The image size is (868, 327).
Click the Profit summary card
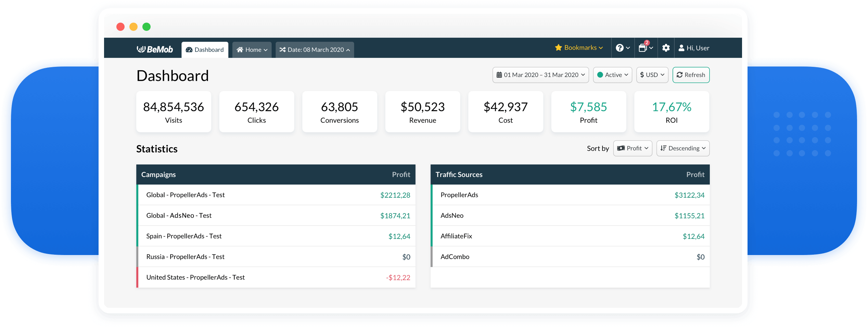(588, 112)
